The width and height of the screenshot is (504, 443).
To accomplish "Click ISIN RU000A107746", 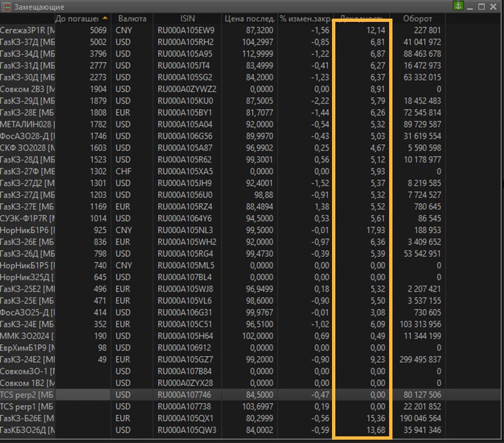I will click(184, 395).
